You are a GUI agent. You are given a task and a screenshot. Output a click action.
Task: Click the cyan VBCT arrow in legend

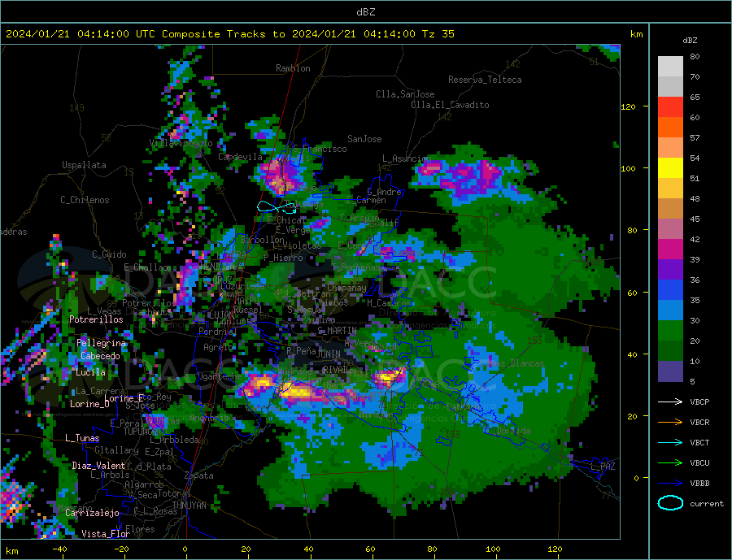[670, 442]
